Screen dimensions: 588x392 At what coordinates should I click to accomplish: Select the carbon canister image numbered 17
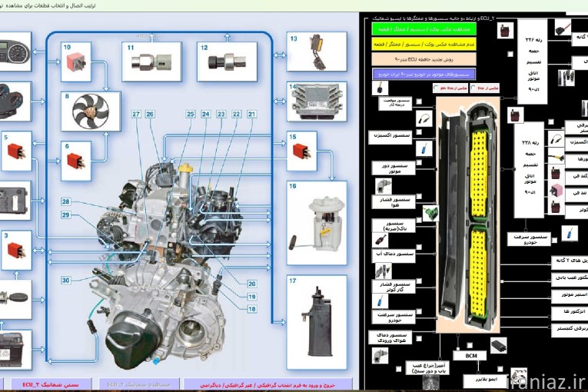coord(317,323)
